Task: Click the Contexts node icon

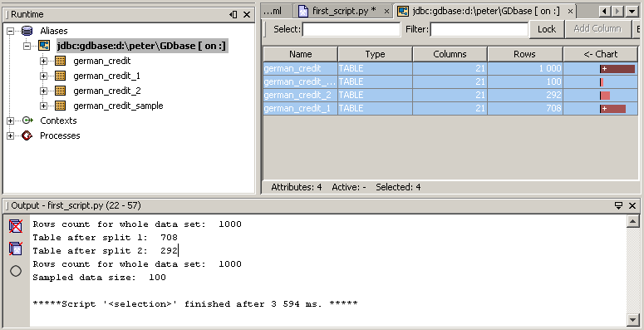Action: tap(27, 121)
